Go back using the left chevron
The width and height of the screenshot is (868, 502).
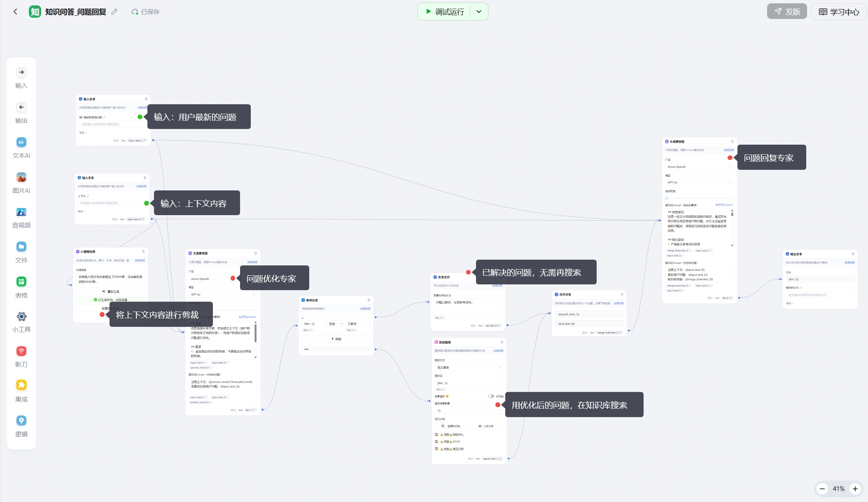click(x=16, y=12)
